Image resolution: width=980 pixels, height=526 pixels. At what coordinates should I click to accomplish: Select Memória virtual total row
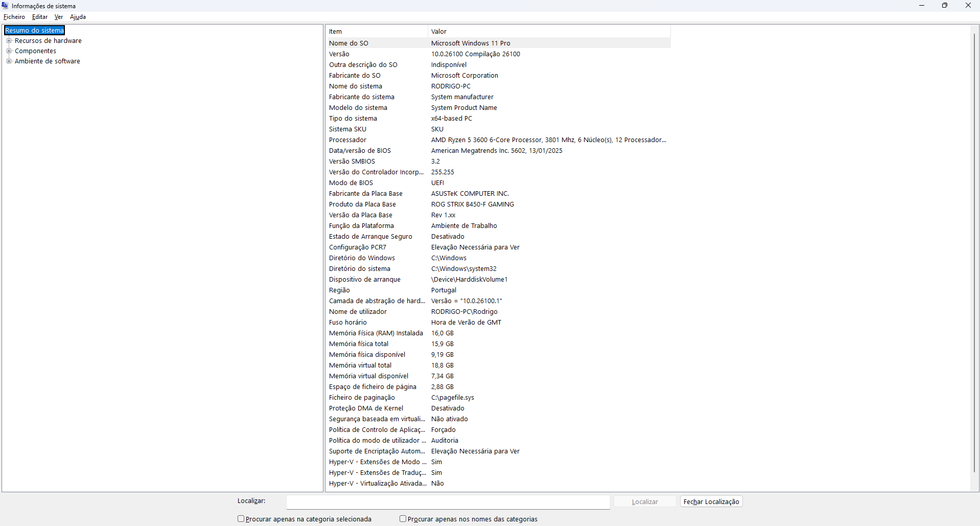click(498, 365)
